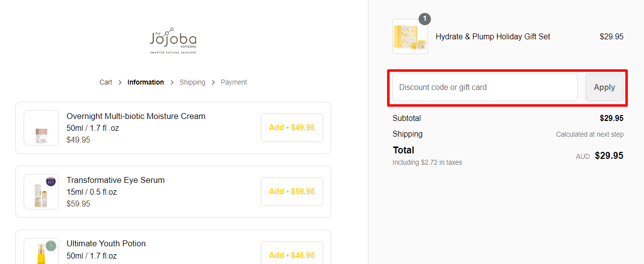Click 'Calculated at next step' shipping text
The width and height of the screenshot is (644, 264).
click(589, 134)
